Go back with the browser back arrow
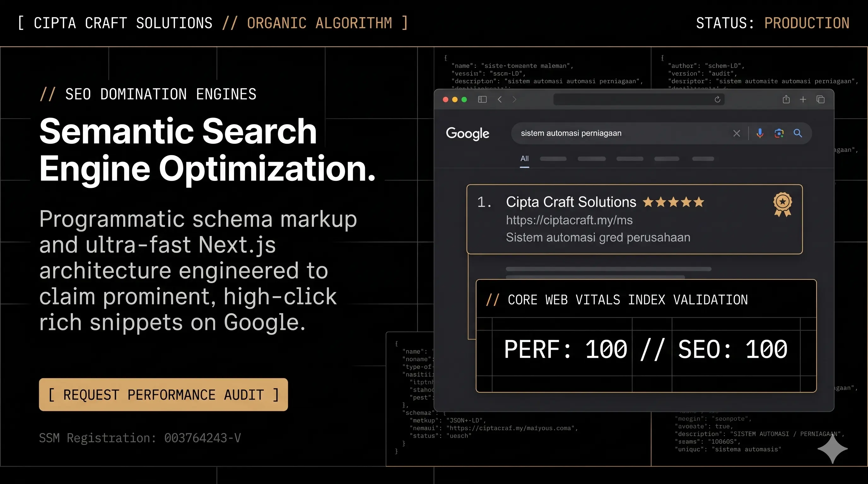The width and height of the screenshot is (868, 484). pyautogui.click(x=500, y=99)
